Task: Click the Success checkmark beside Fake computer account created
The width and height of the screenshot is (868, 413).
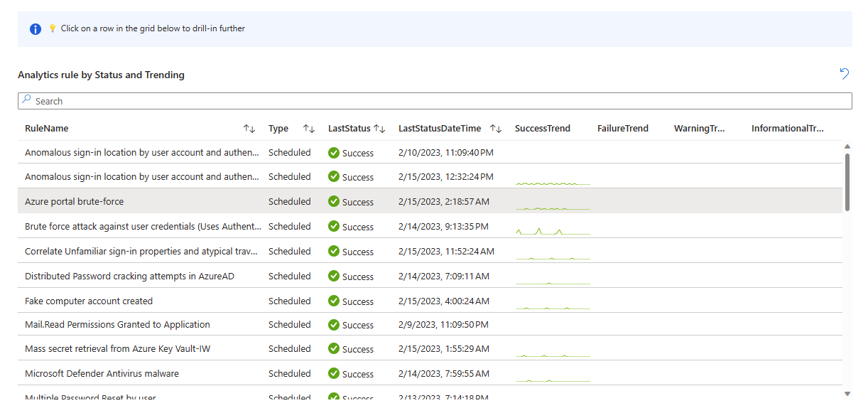Action: (332, 301)
